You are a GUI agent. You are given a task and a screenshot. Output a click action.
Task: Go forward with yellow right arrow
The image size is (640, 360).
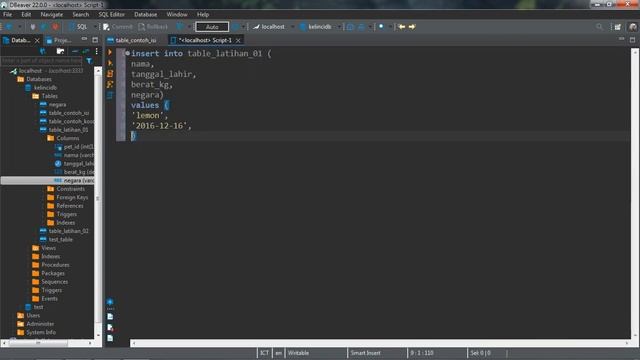(412, 27)
